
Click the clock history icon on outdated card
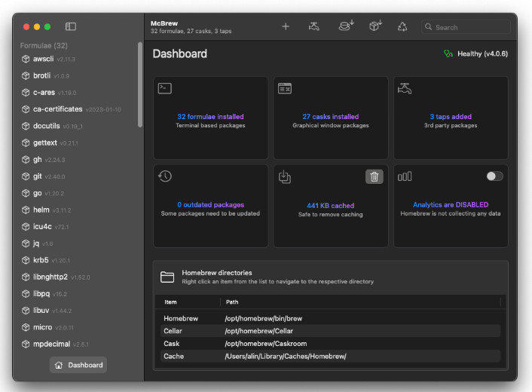click(x=165, y=176)
